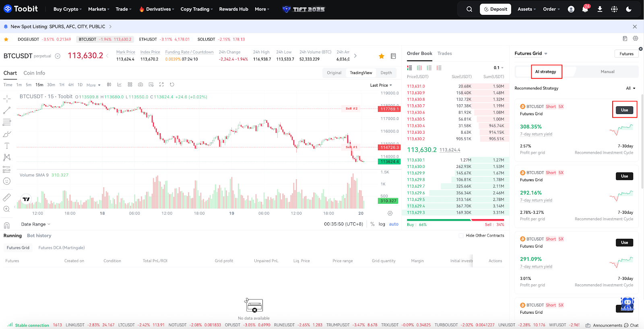The image size is (644, 329).
Task: Take a chart snapshot with camera icon
Action: pos(140,85)
